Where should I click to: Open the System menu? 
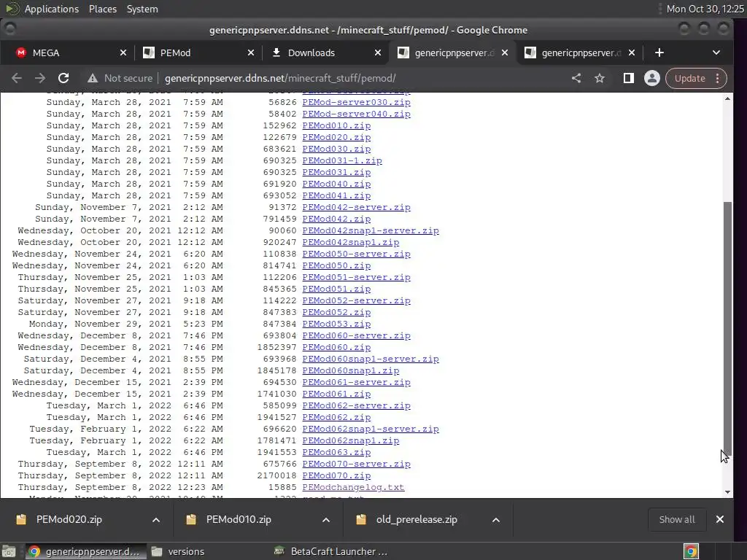[x=142, y=9]
